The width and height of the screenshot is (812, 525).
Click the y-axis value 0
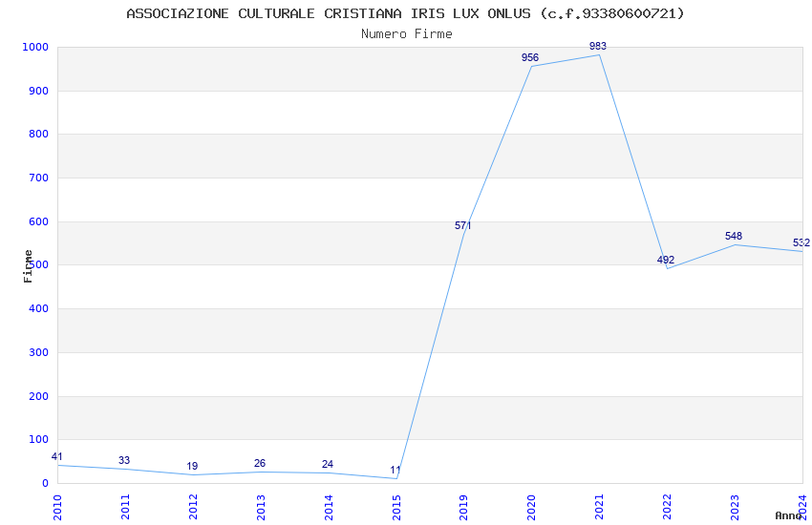[46, 484]
